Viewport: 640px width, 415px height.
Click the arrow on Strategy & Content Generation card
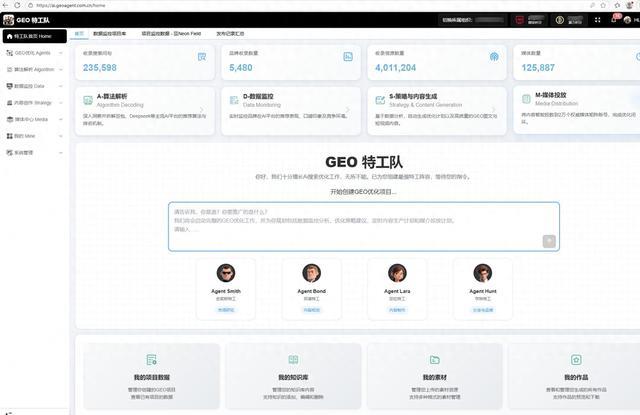pyautogui.click(x=493, y=109)
